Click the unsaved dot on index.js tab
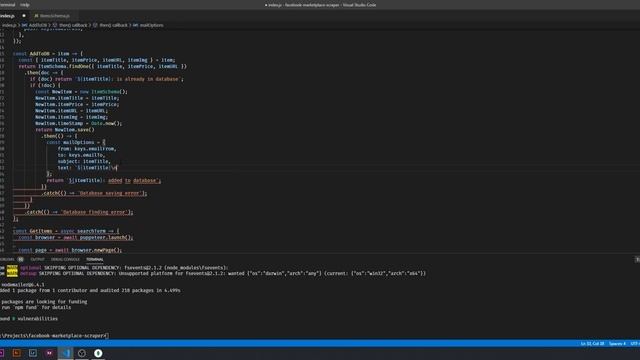Viewport: 640px width, 360px height. click(x=24, y=16)
